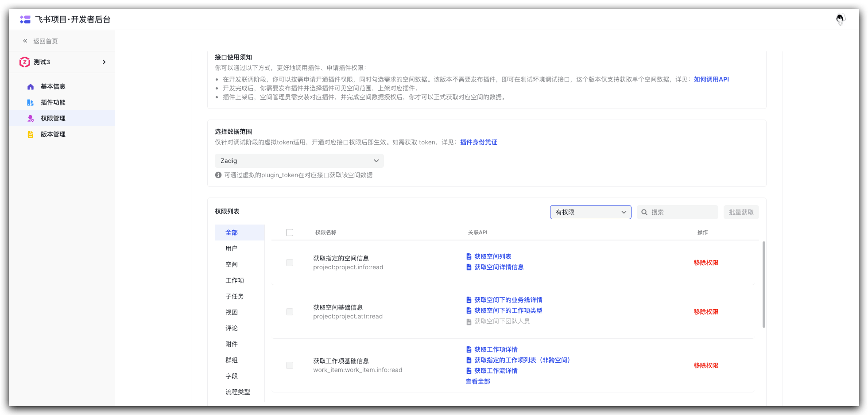Click the 版本管理 document icon in sidebar
This screenshot has width=868, height=415.
point(30,134)
